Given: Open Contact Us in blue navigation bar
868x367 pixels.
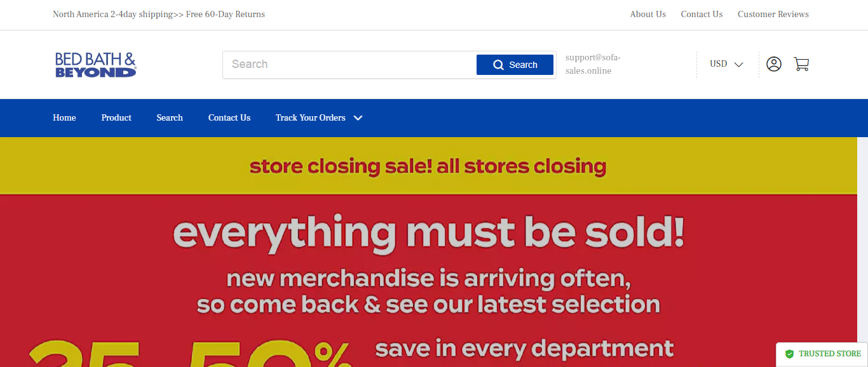Looking at the screenshot, I should (229, 118).
